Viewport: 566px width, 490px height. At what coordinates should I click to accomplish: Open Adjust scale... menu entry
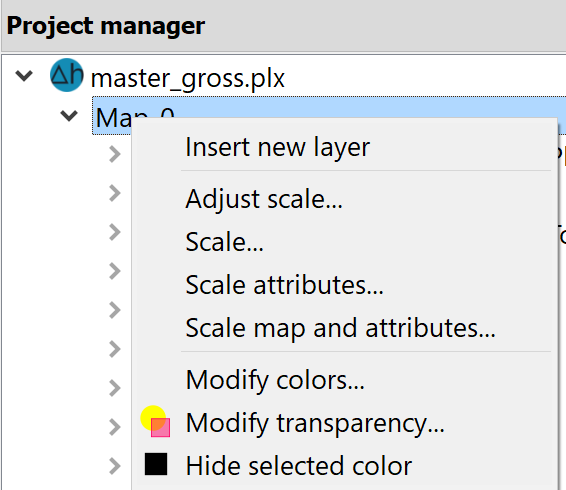click(264, 199)
